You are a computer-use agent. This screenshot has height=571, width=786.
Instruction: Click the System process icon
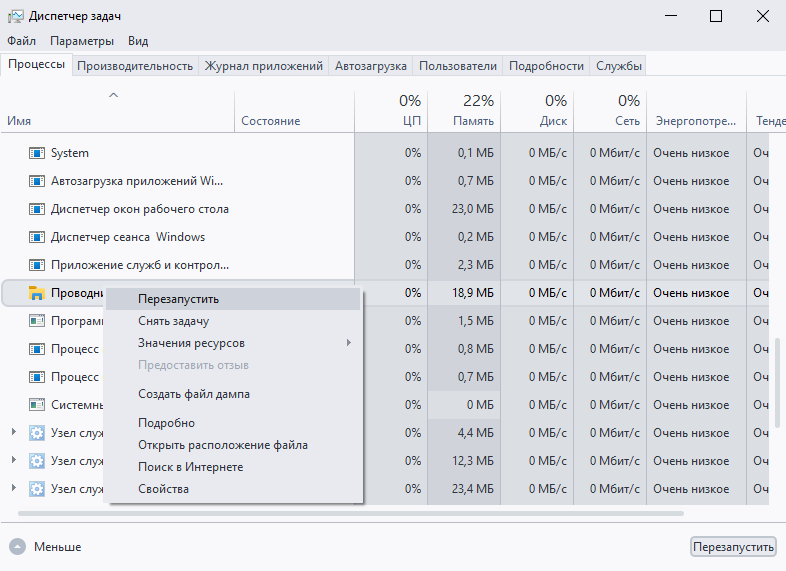coord(37,153)
